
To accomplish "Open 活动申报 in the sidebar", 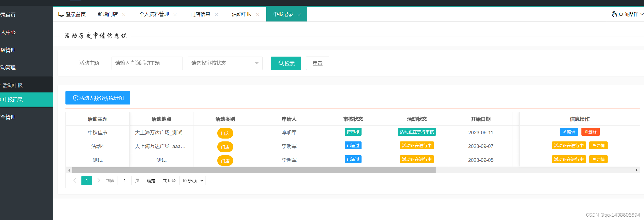I will 26,85.
